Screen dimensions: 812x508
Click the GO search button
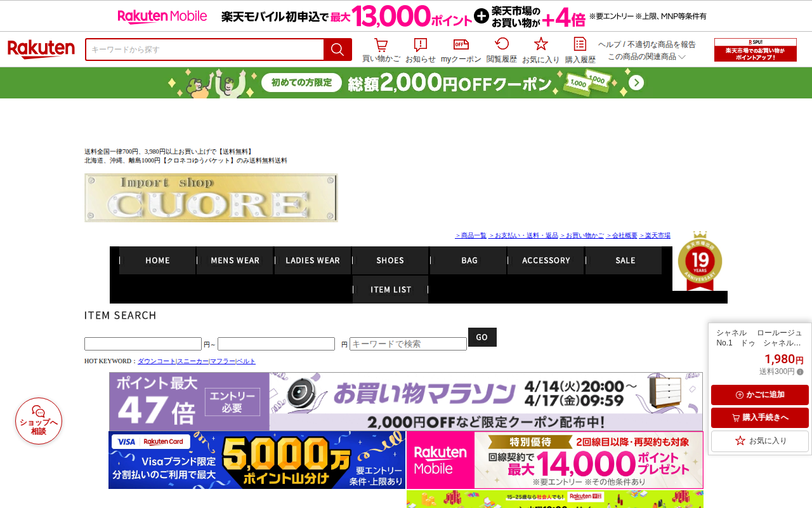tap(482, 337)
